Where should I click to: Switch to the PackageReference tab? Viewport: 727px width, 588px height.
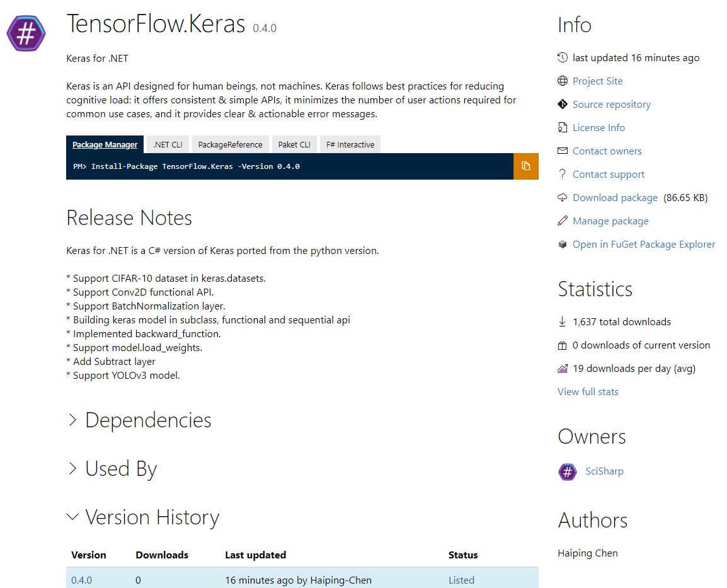coord(231,145)
